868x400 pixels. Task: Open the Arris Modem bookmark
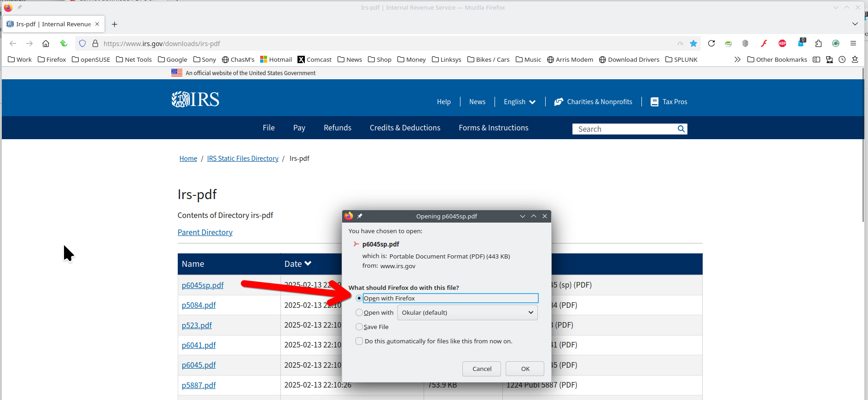(x=570, y=59)
